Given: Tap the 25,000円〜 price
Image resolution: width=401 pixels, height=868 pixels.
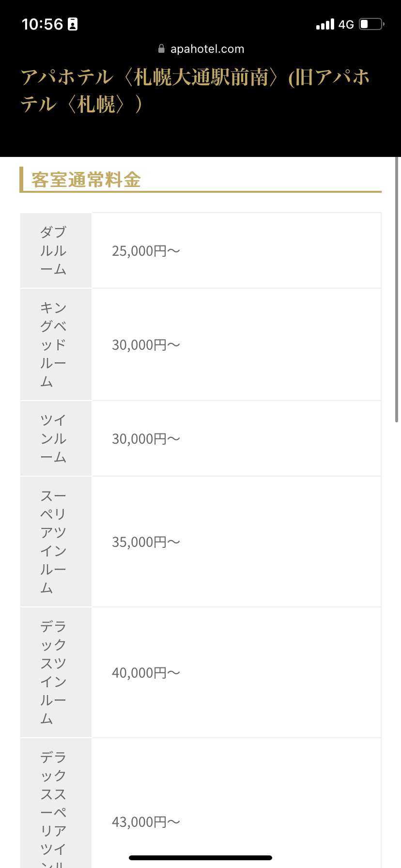Looking at the screenshot, I should click(x=146, y=251).
